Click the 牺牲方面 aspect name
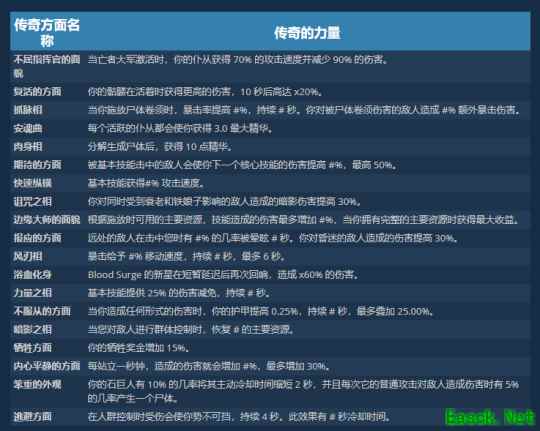The image size is (540, 431). (33, 348)
